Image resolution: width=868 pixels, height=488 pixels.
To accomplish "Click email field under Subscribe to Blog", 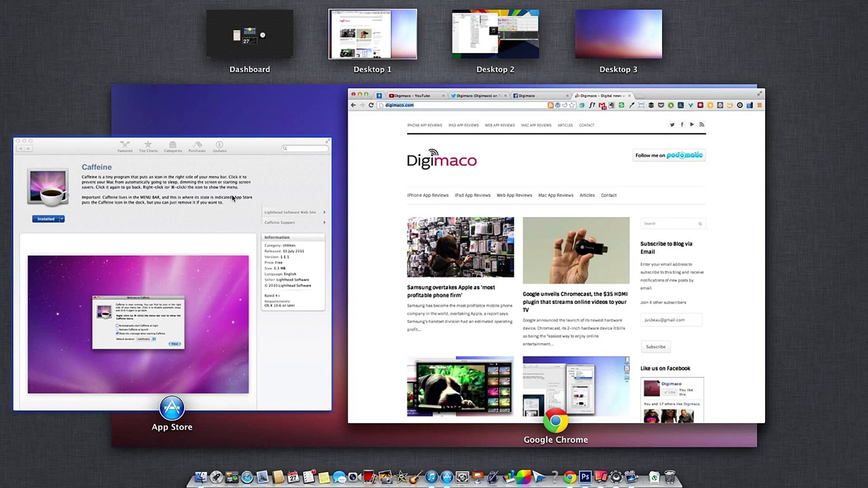I will (x=671, y=320).
